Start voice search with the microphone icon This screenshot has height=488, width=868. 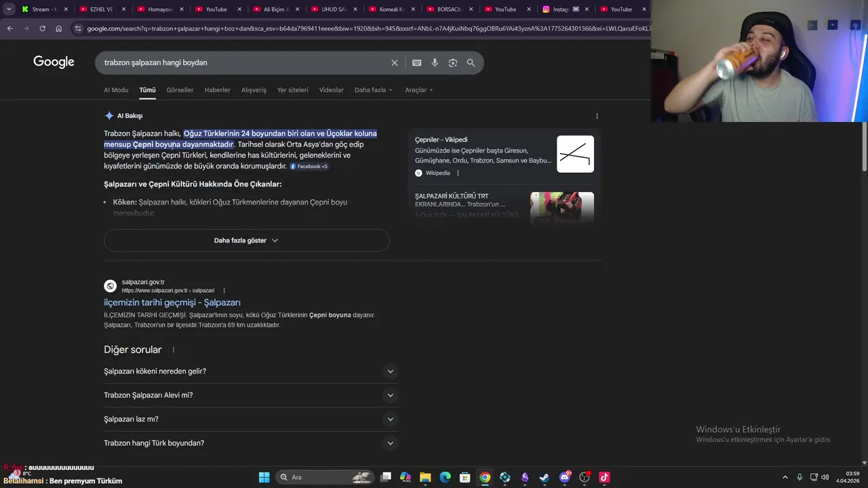coord(435,62)
